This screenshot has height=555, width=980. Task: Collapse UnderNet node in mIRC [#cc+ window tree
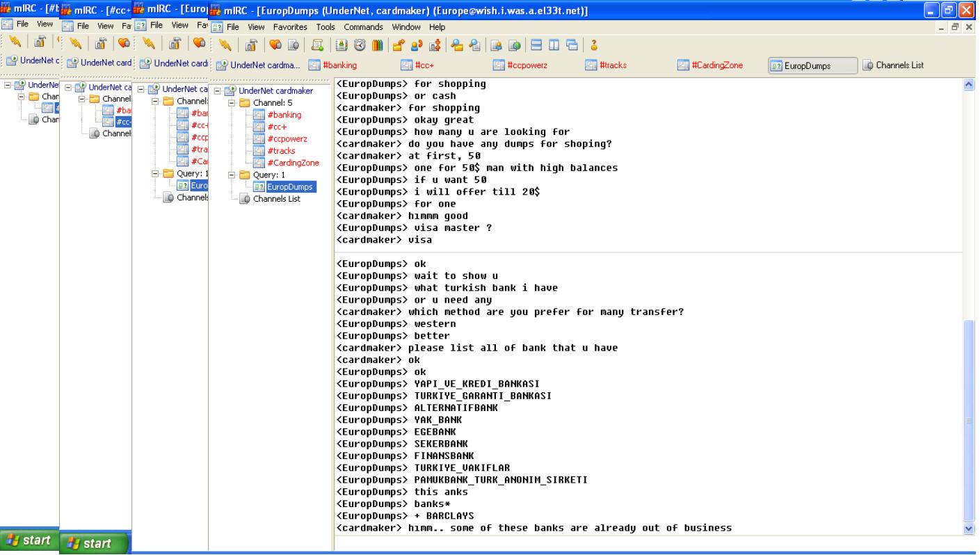pyautogui.click(x=68, y=87)
